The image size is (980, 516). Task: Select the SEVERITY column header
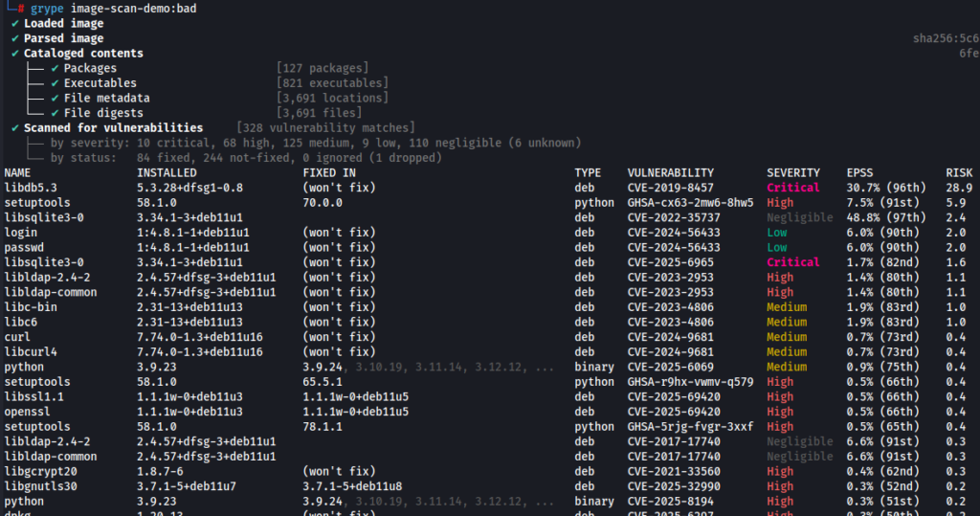pyautogui.click(x=793, y=173)
